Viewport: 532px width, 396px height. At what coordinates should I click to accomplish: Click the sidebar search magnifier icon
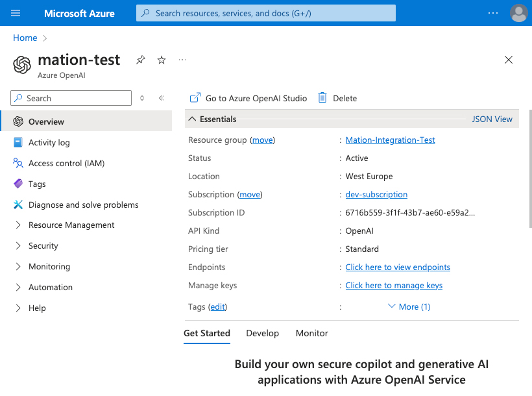19,98
